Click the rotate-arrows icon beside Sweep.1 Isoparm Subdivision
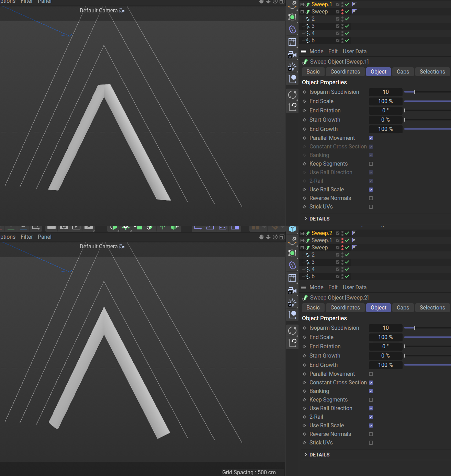 pyautogui.click(x=292, y=95)
